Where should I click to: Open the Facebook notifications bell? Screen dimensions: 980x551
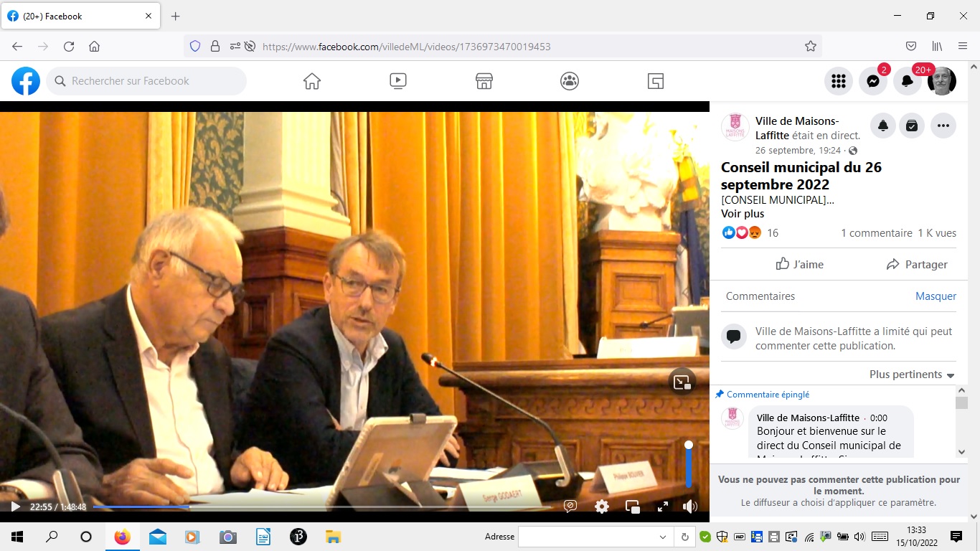[x=907, y=81]
